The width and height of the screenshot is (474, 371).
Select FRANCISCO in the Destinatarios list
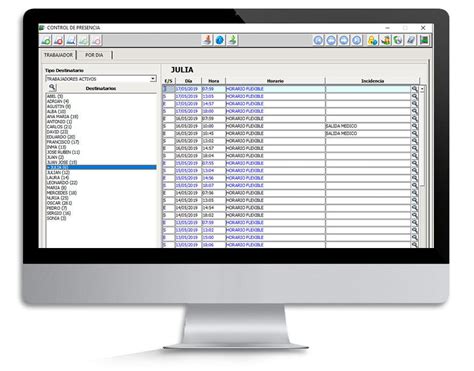click(x=63, y=142)
